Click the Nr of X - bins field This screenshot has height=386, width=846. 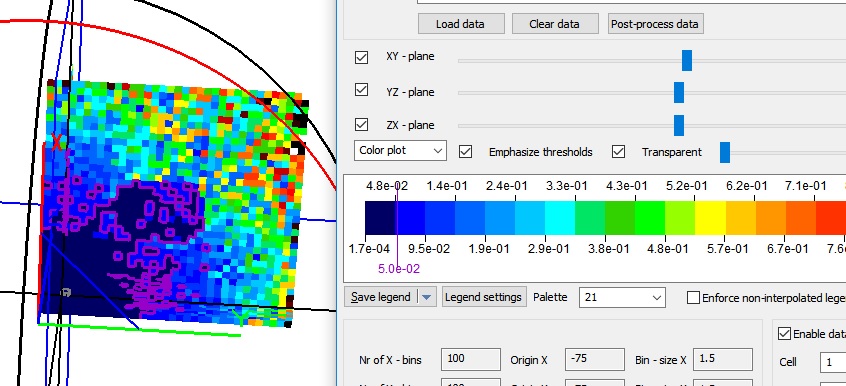tap(470, 360)
